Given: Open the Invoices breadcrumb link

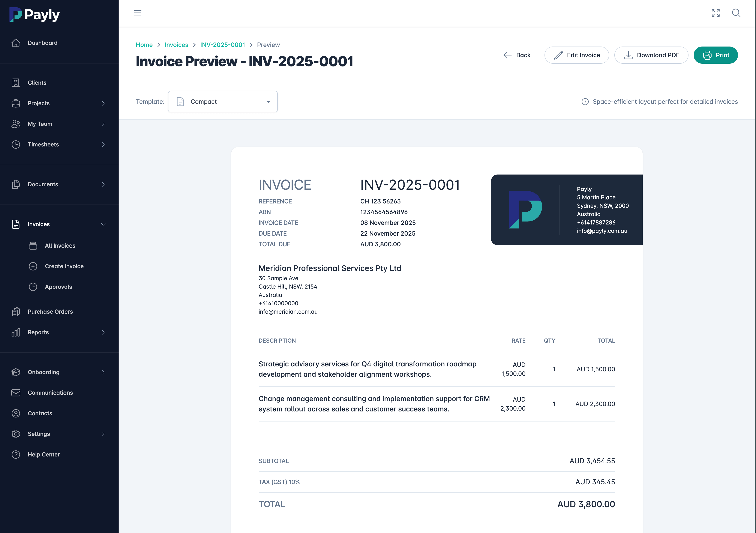Looking at the screenshot, I should [x=176, y=45].
